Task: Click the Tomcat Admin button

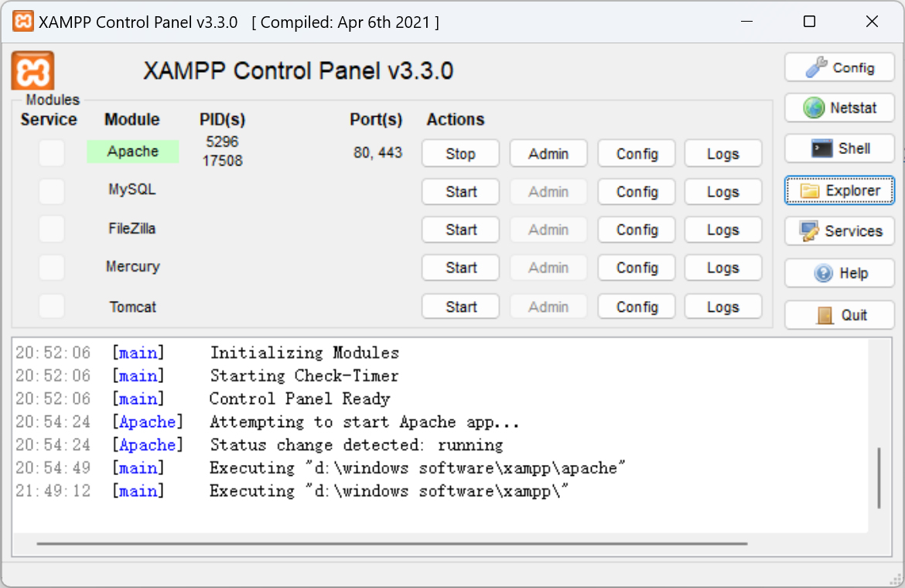Action: coord(548,306)
